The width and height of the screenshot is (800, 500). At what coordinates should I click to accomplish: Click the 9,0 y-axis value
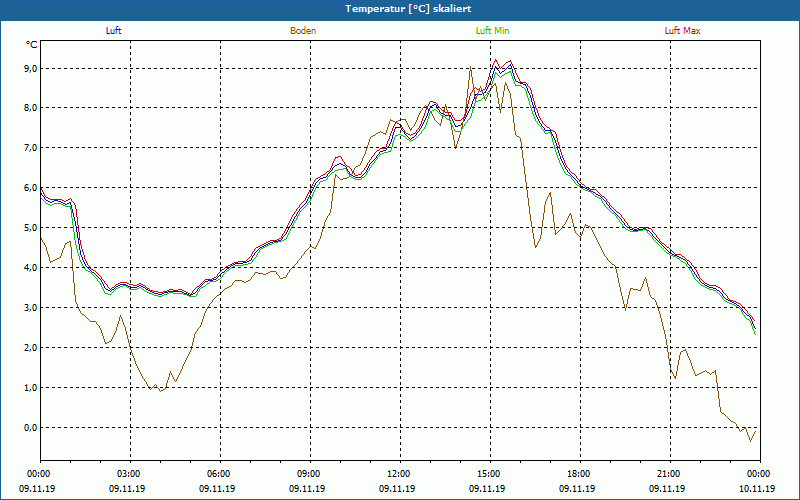click(x=31, y=68)
